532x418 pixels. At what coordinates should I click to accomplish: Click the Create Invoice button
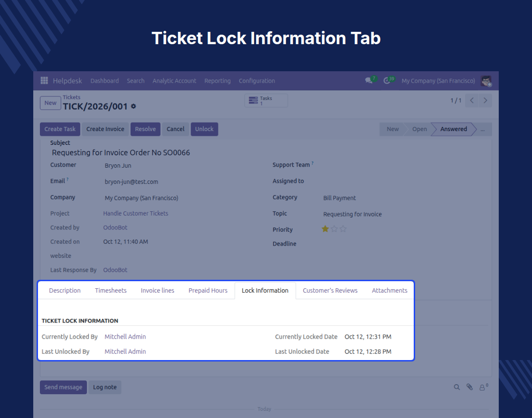pyautogui.click(x=105, y=129)
